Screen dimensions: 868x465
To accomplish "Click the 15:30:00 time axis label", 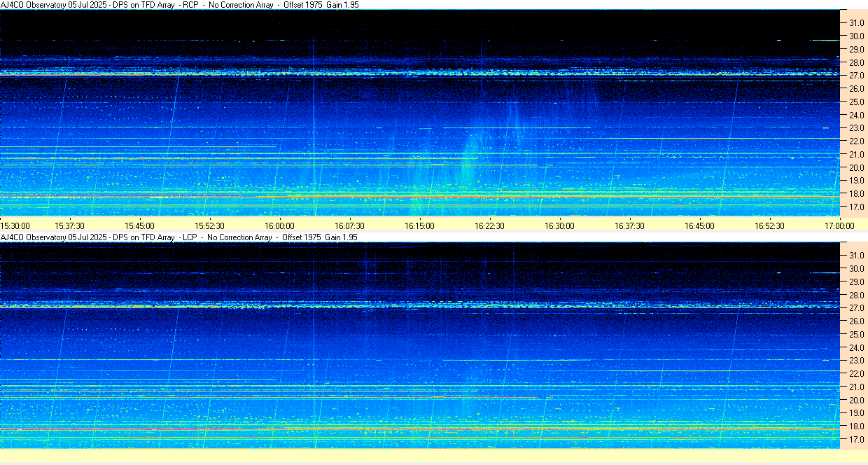I will 15,225.
